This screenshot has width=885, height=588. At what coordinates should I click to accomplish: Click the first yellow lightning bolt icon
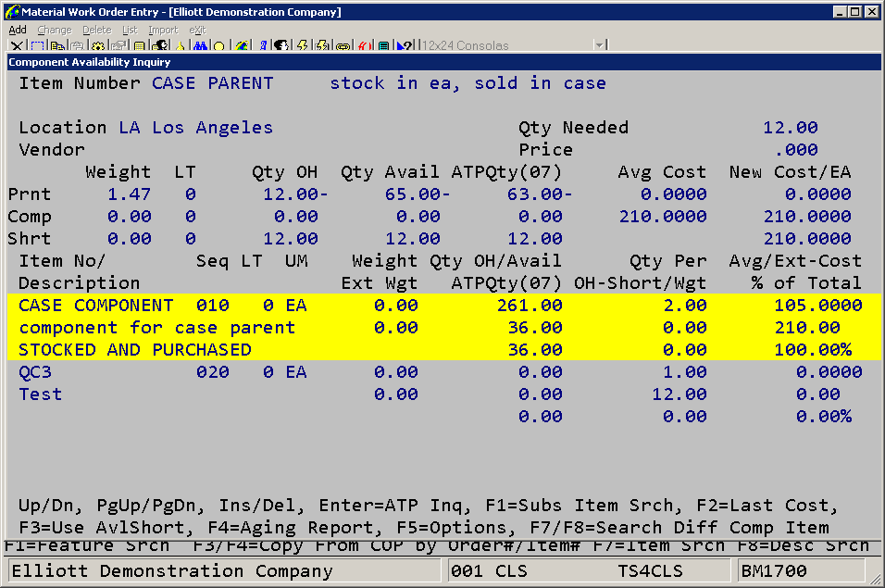tap(302, 46)
